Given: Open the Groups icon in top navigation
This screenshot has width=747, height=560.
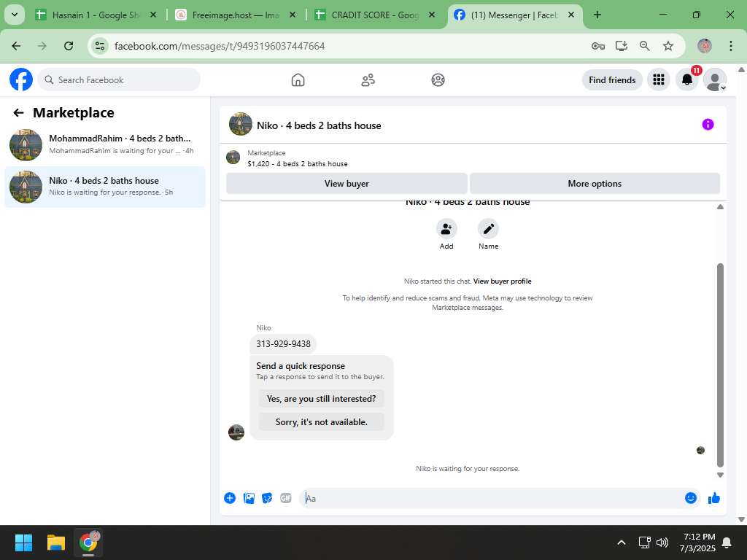Looking at the screenshot, I should (x=438, y=80).
